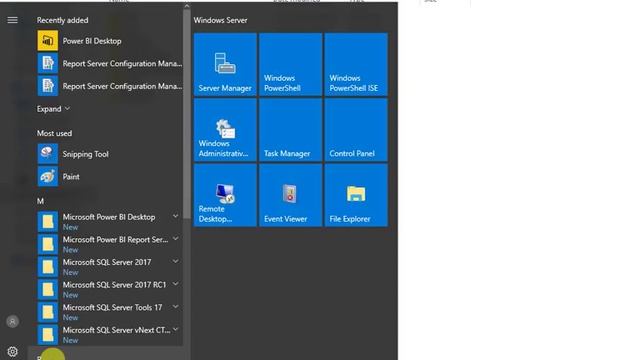Click the Microsoft Power BI Desktop folder icon
Viewport: 640px width, 360px height.
click(48, 222)
